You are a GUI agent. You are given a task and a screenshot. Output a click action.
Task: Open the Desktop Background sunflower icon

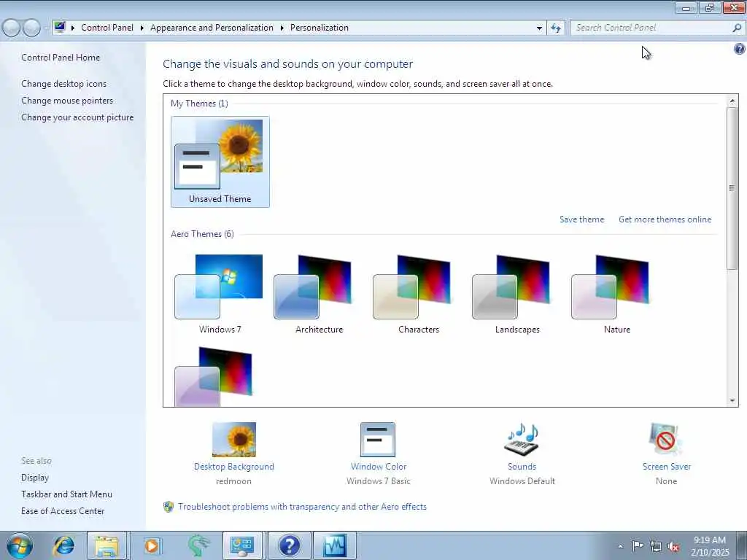(234, 440)
